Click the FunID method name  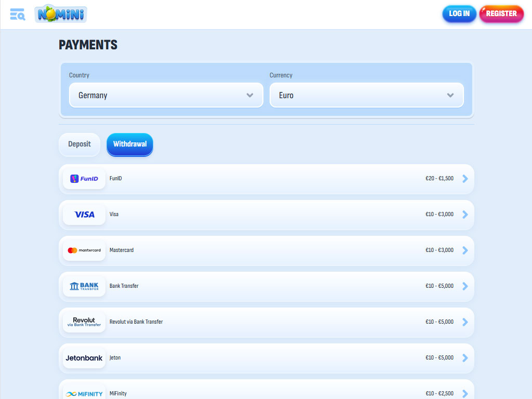pyautogui.click(x=116, y=179)
